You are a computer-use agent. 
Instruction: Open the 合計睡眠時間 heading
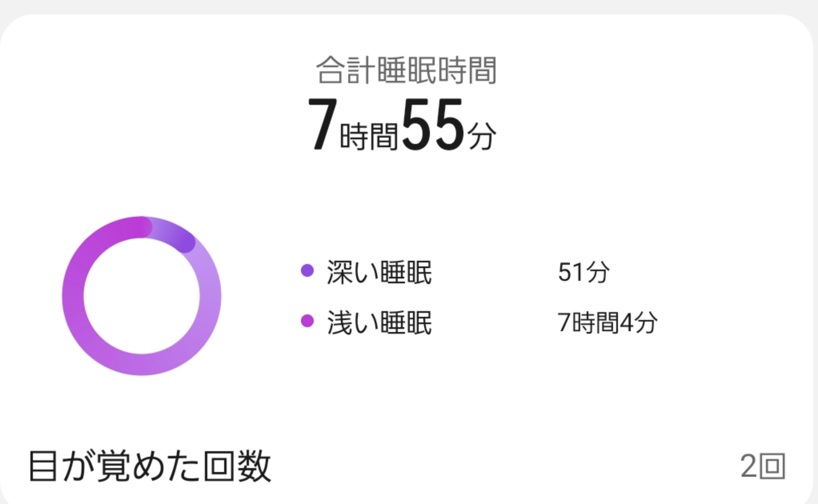(406, 70)
